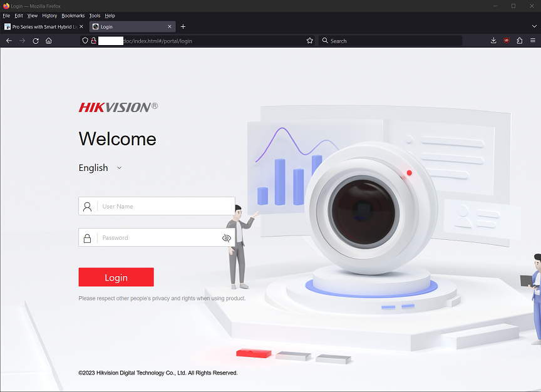The width and height of the screenshot is (541, 392).
Task: Open the Help menu
Action: (110, 16)
